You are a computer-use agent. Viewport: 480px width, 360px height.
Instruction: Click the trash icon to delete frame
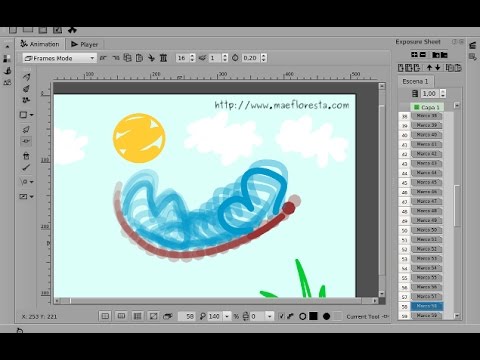click(163, 58)
